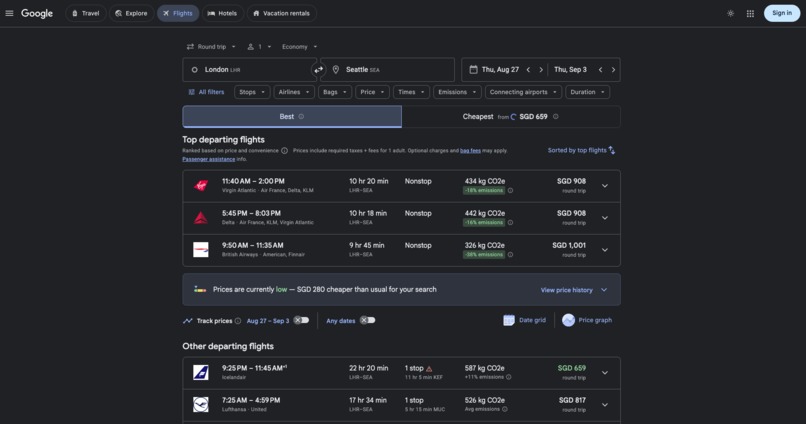Select the Cheapest flights tab
Screen dimensions: 806x424
click(511, 117)
